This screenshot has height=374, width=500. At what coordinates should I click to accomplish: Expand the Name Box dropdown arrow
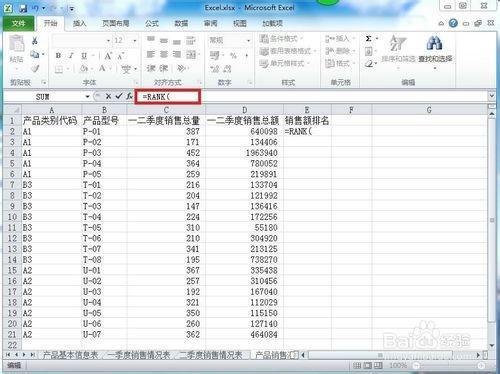(x=87, y=97)
